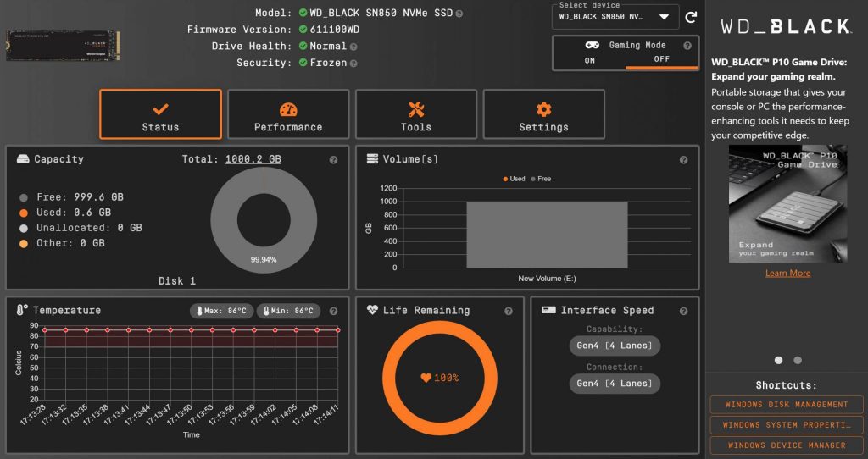This screenshot has width=868, height=459.
Task: Select the first ad carousel dot
Action: click(778, 360)
